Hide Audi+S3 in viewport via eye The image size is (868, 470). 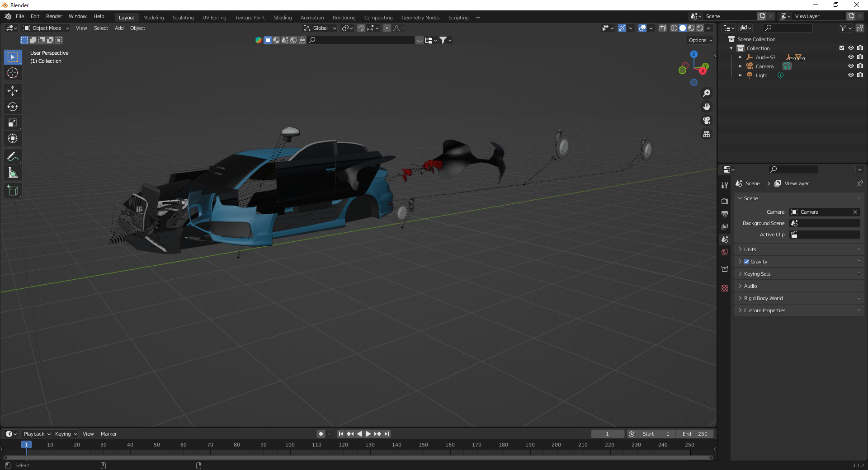[x=851, y=57]
